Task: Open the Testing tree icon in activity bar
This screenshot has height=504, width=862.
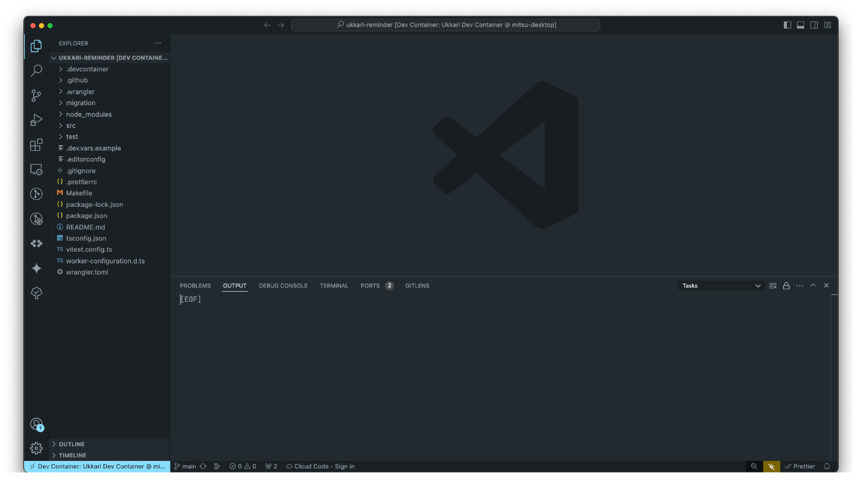Action: click(x=36, y=293)
